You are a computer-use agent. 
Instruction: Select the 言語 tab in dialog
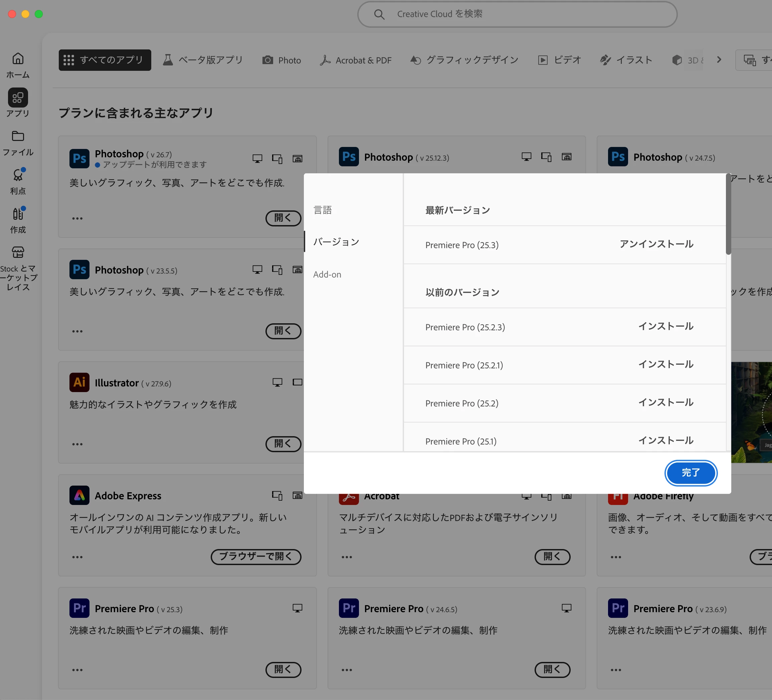pyautogui.click(x=323, y=210)
